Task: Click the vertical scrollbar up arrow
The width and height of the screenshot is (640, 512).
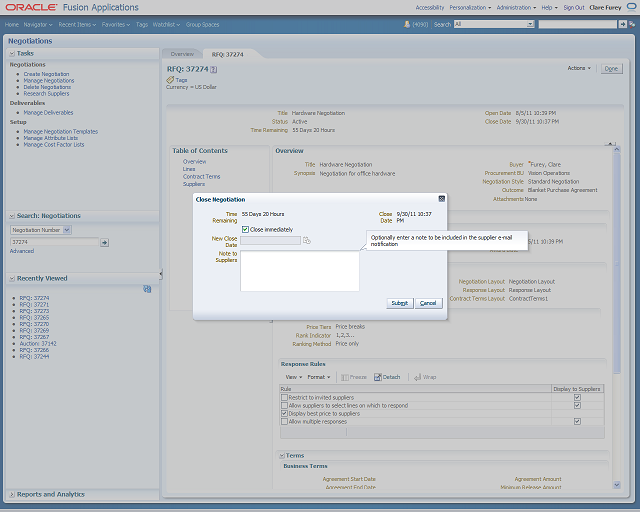Action: click(617, 150)
